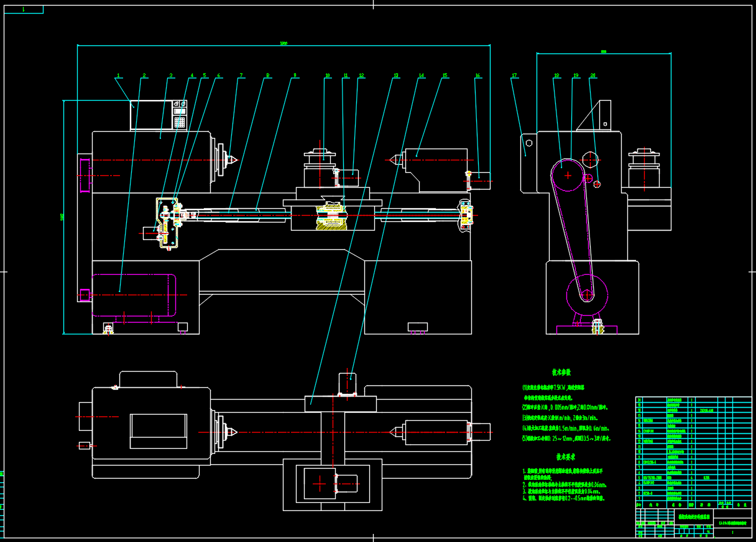The width and height of the screenshot is (756, 542).
Task: Select the tailstock body in the front view
Action: [x=435, y=169]
